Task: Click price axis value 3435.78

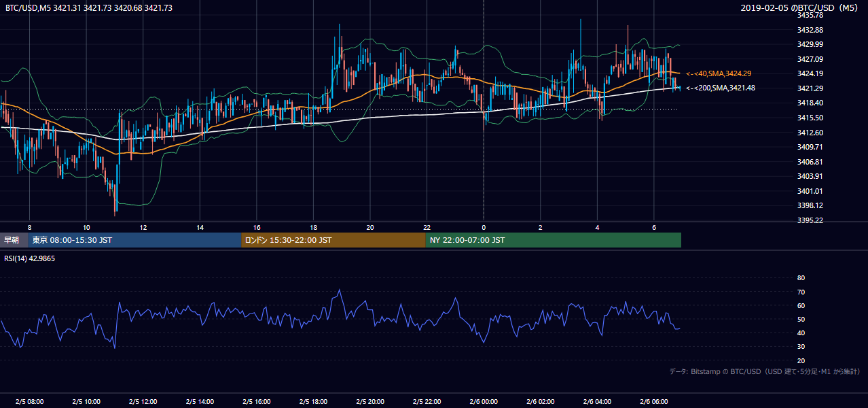Action: 810,15
